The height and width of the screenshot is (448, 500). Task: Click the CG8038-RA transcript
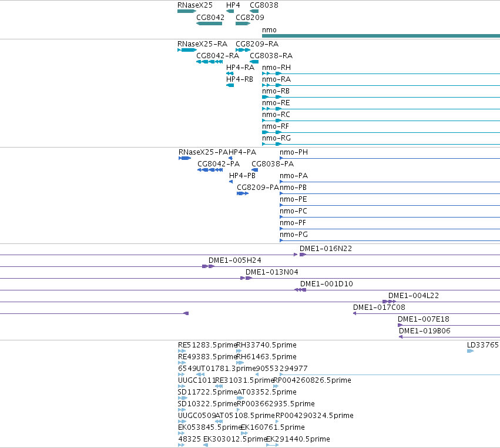click(x=254, y=62)
